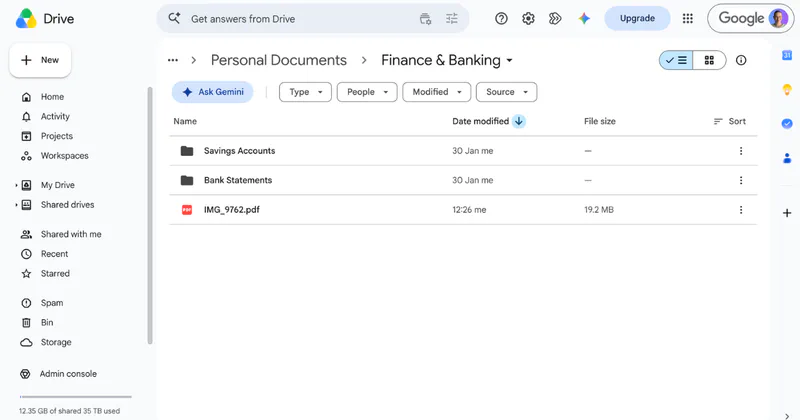
Task: Open Storage in sidebar
Action: [x=56, y=342]
